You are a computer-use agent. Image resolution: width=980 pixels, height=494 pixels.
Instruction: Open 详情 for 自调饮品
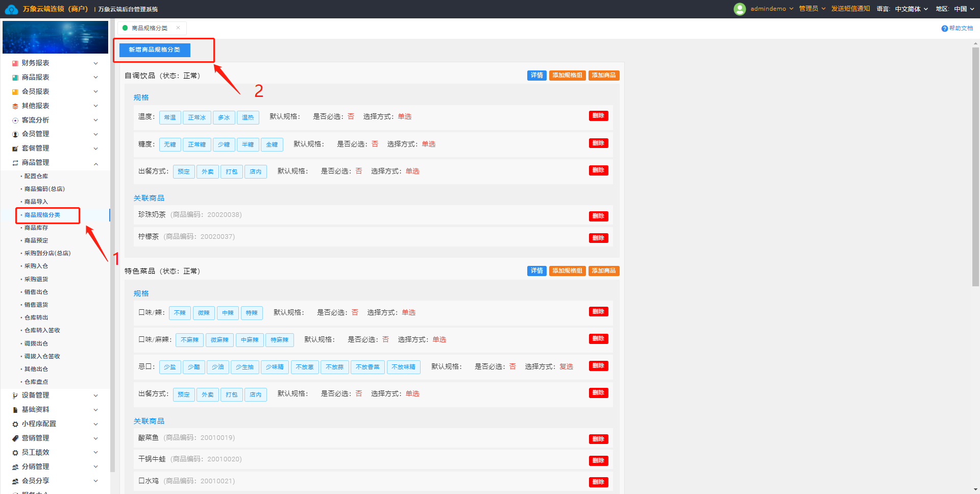click(537, 76)
